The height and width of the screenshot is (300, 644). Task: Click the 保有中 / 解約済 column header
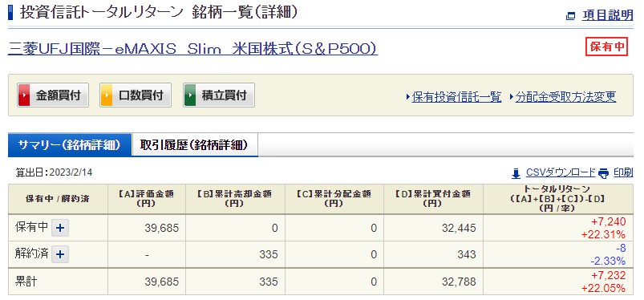point(58,199)
